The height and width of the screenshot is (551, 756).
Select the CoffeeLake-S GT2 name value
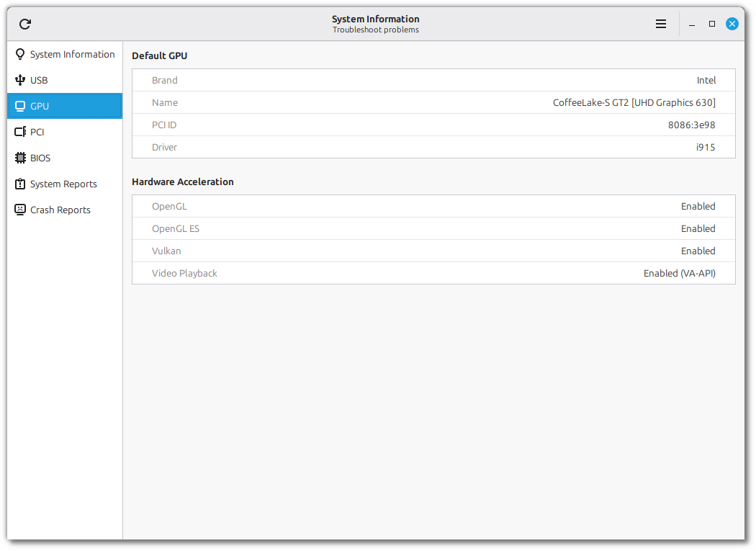pos(634,102)
